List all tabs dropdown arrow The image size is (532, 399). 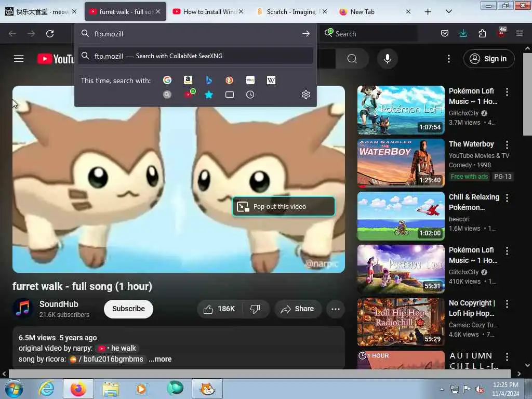click(x=448, y=11)
